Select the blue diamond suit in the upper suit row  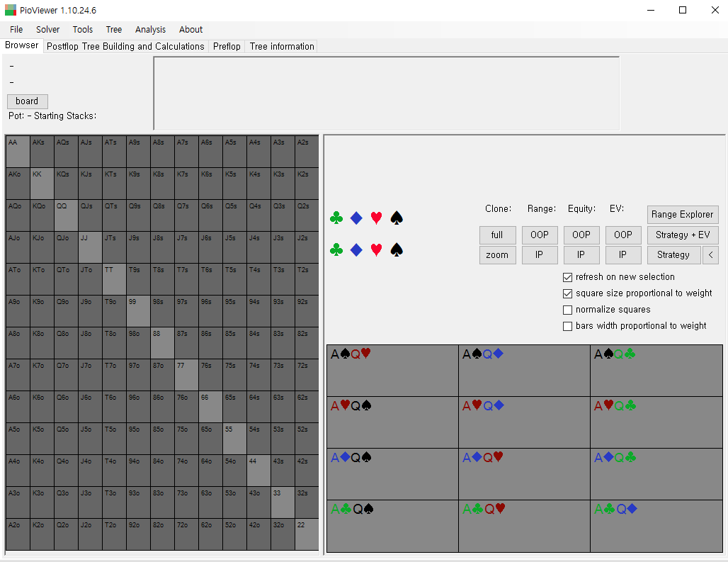[356, 218]
